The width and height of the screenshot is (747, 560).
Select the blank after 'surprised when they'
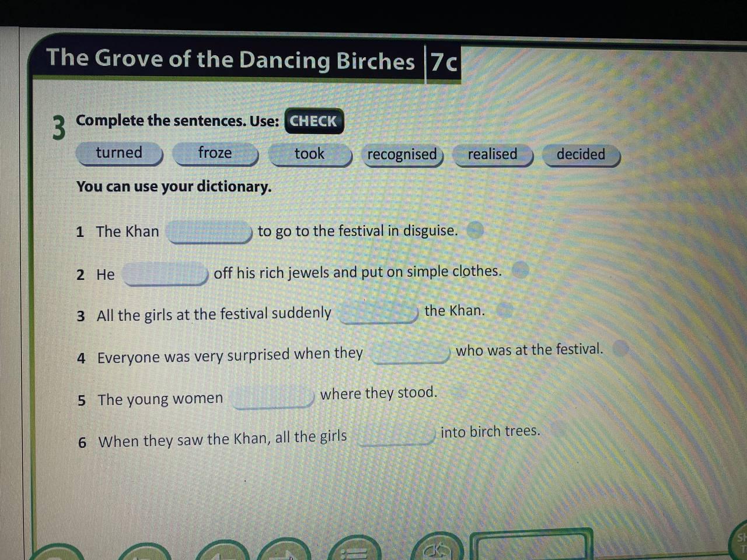(x=411, y=353)
